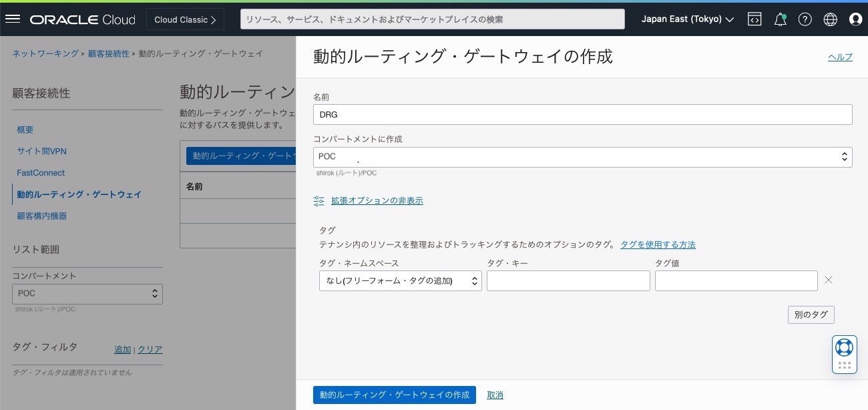Open FastConnect in the sidebar
The height and width of the screenshot is (410, 868).
[x=41, y=172]
